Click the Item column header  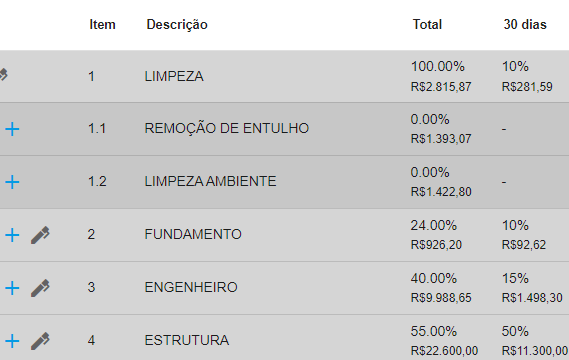click(x=102, y=25)
